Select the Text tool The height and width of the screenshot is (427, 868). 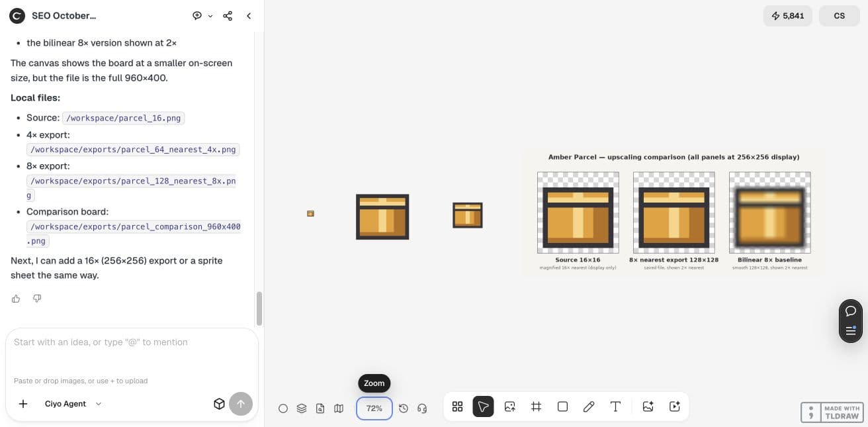(615, 406)
